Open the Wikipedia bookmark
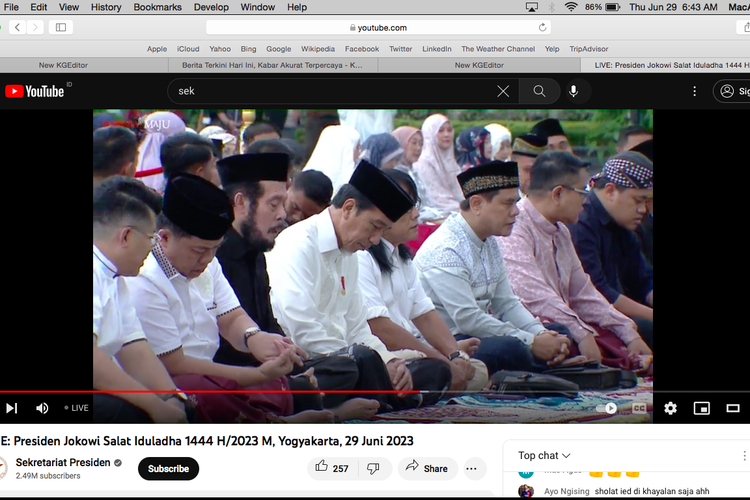Viewport: 750px width, 500px height. pyautogui.click(x=318, y=49)
